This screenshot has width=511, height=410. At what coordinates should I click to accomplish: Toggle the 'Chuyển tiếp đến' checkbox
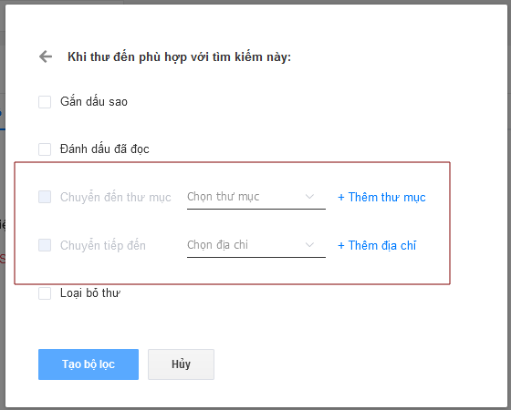45,245
